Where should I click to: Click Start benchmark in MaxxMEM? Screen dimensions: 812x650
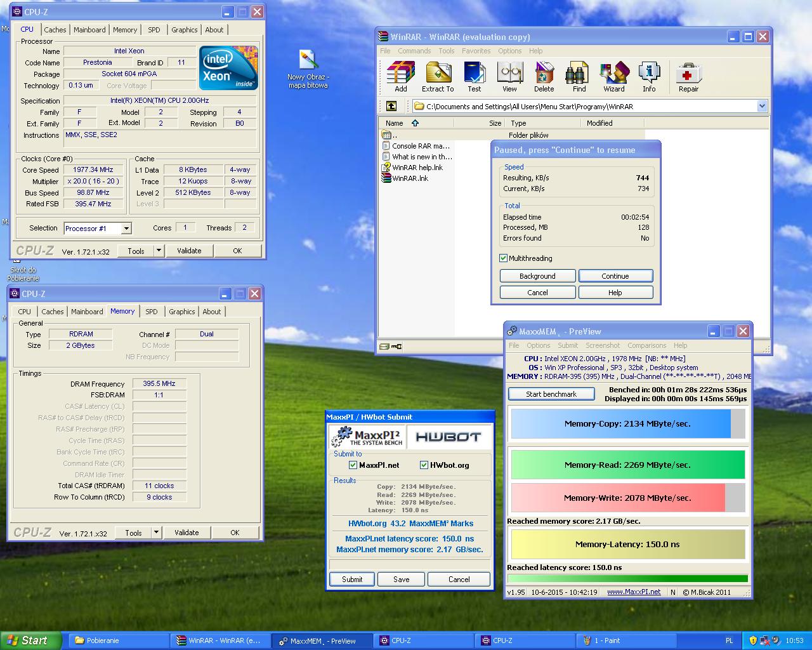pyautogui.click(x=551, y=394)
